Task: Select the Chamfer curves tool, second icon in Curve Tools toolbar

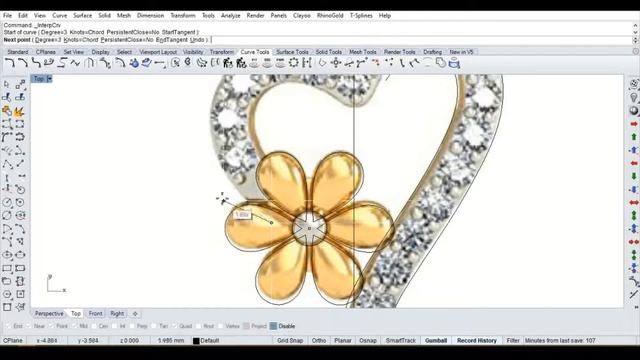Action: pos(23,63)
